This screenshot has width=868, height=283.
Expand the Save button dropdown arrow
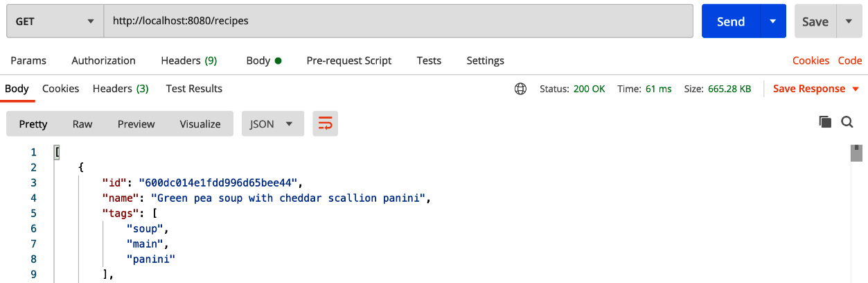(849, 22)
